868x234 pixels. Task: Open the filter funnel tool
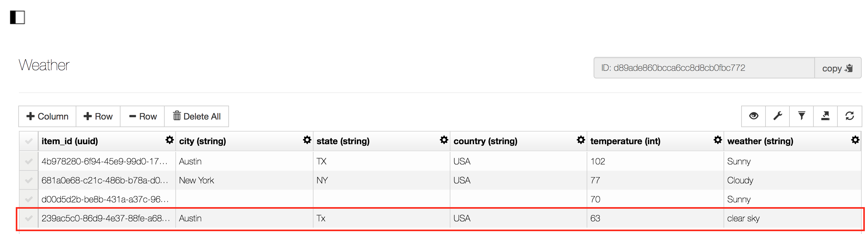point(802,116)
